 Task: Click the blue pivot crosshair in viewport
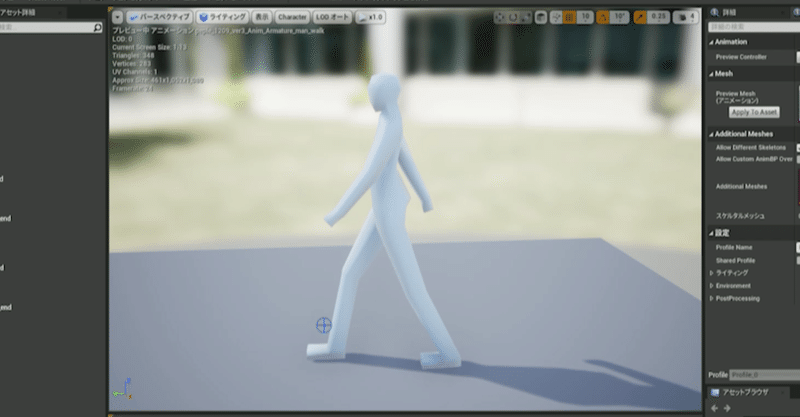(x=323, y=325)
